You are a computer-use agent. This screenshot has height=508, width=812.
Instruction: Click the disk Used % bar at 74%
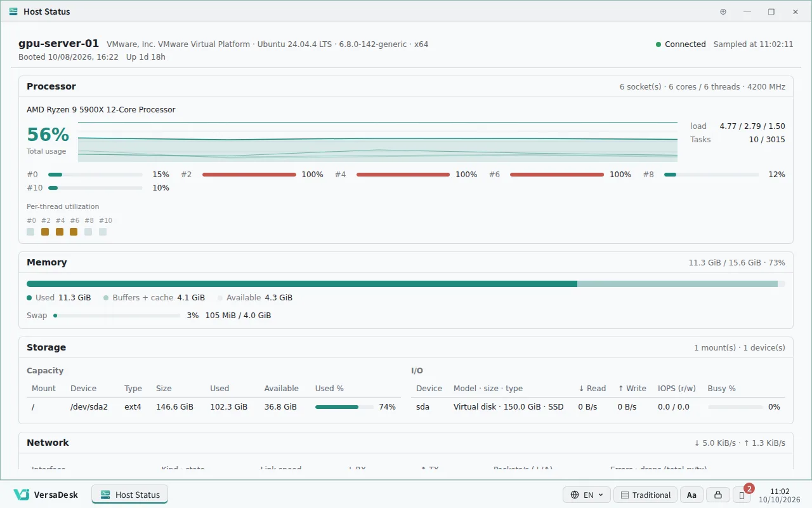click(x=344, y=407)
